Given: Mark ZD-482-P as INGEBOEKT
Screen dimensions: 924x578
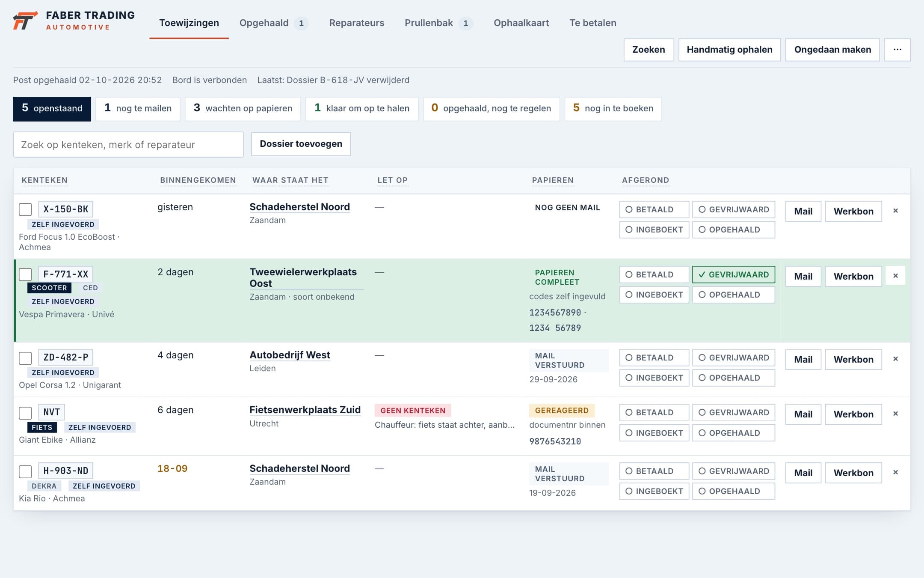Looking at the screenshot, I should pyautogui.click(x=654, y=378).
